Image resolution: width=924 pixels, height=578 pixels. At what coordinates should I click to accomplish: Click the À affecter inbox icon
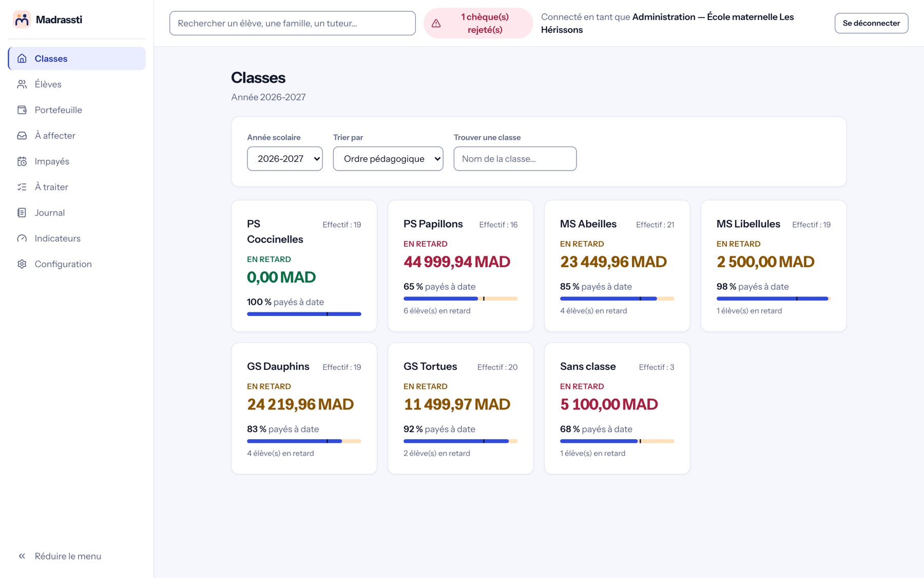(x=22, y=136)
